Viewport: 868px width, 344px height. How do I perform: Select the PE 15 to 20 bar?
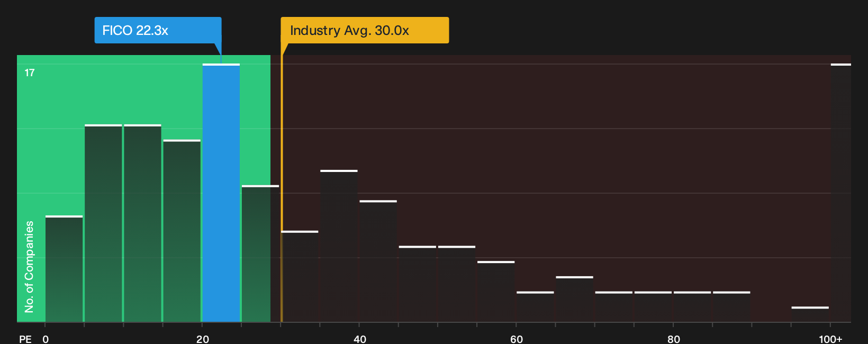tap(182, 231)
